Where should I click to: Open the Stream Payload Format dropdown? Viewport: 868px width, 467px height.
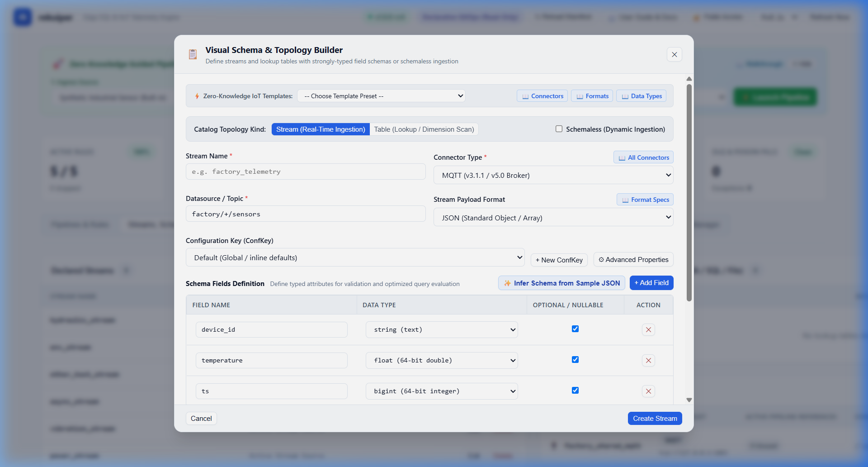[x=553, y=218]
